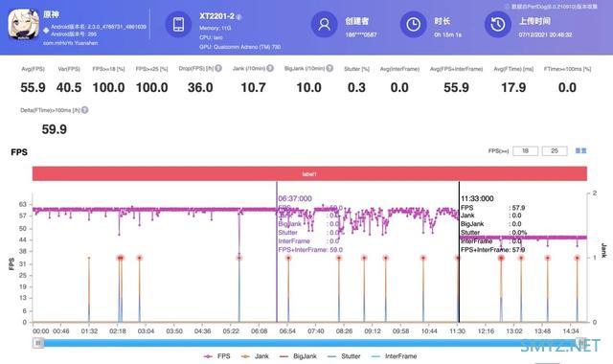This screenshot has width=613, height=364.
Task: Select the red label1 bar
Action: (x=309, y=173)
